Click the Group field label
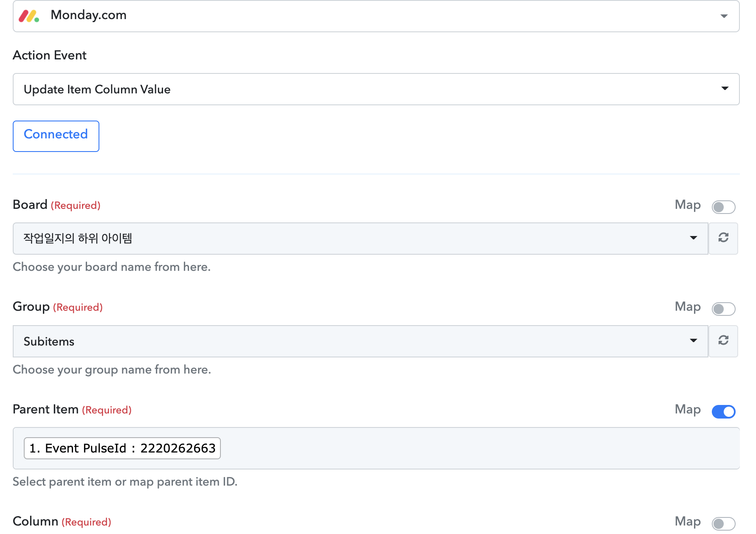The height and width of the screenshot is (534, 756). tap(31, 307)
